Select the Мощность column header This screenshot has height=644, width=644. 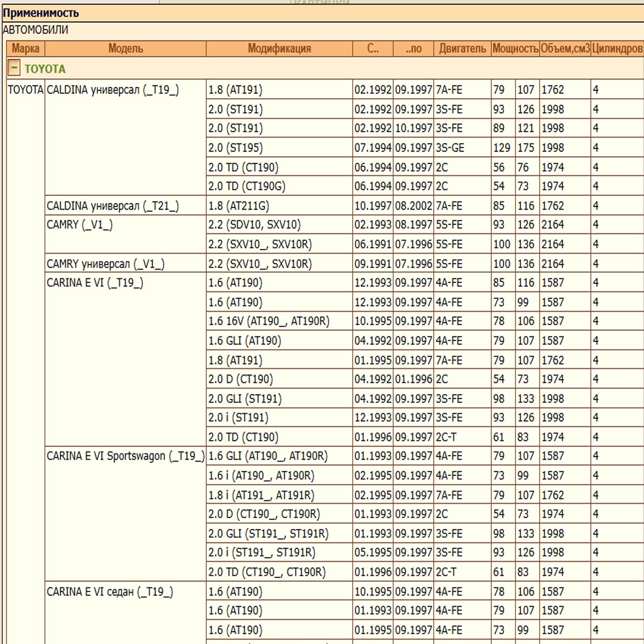point(515,49)
